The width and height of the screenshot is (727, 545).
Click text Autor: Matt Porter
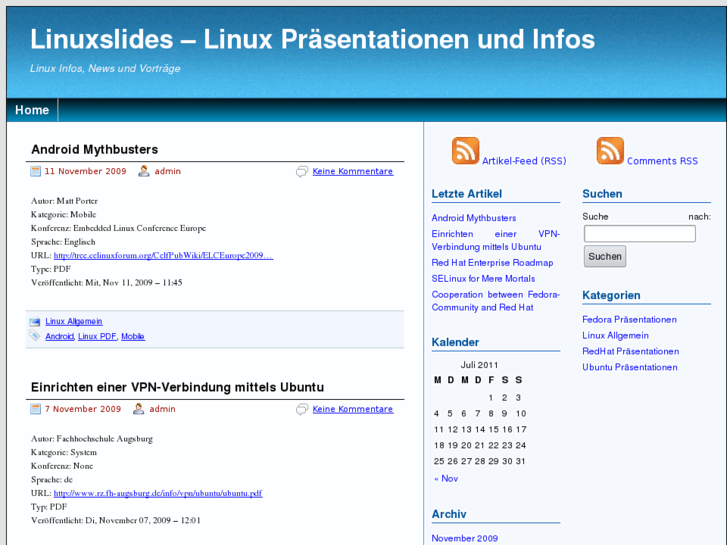point(64,201)
